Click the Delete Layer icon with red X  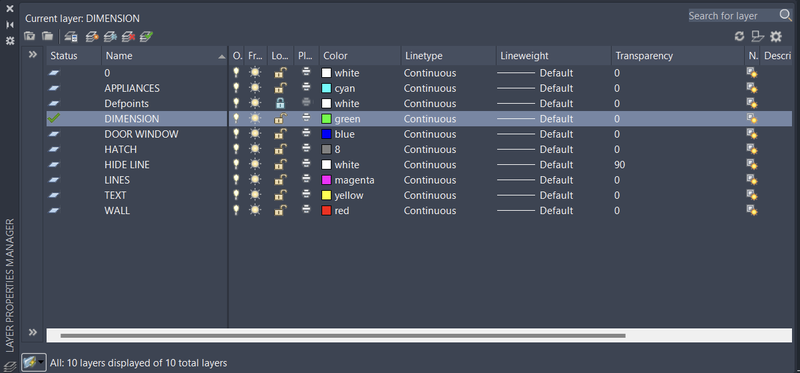[x=129, y=36]
